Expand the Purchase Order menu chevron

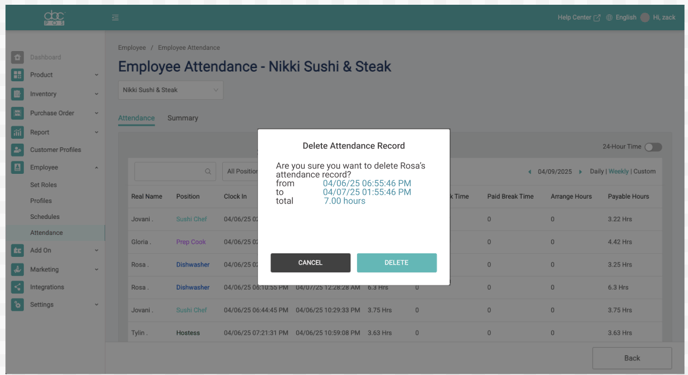[97, 113]
